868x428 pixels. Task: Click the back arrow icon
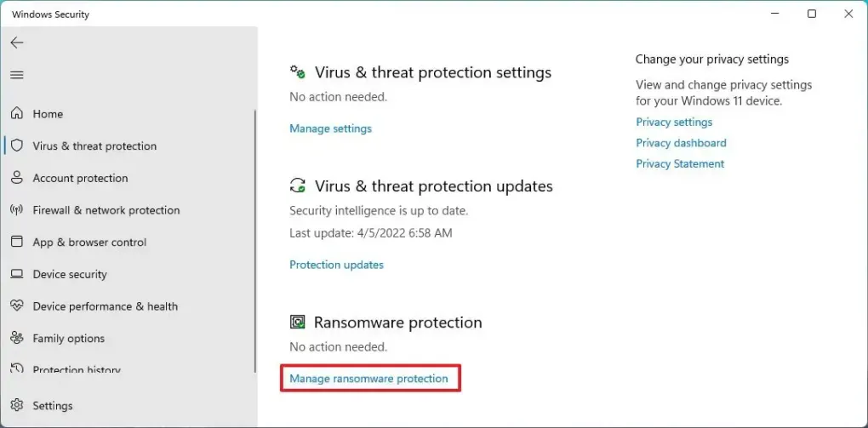coord(17,43)
